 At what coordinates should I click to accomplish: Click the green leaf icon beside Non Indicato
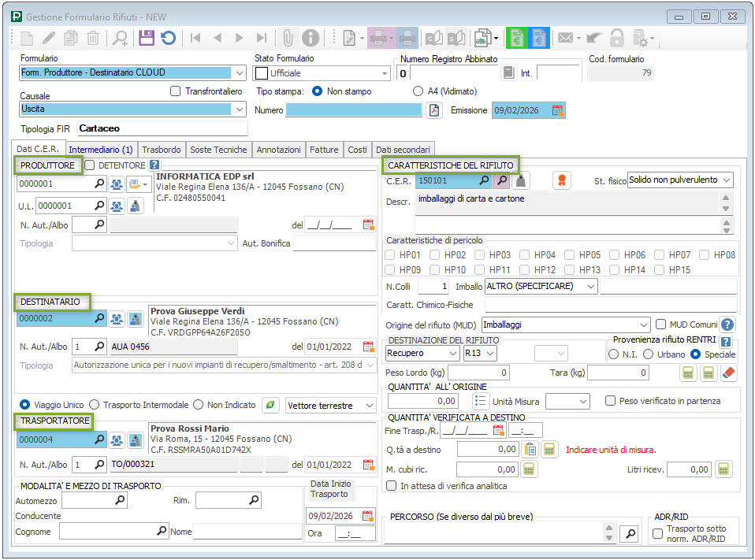270,405
